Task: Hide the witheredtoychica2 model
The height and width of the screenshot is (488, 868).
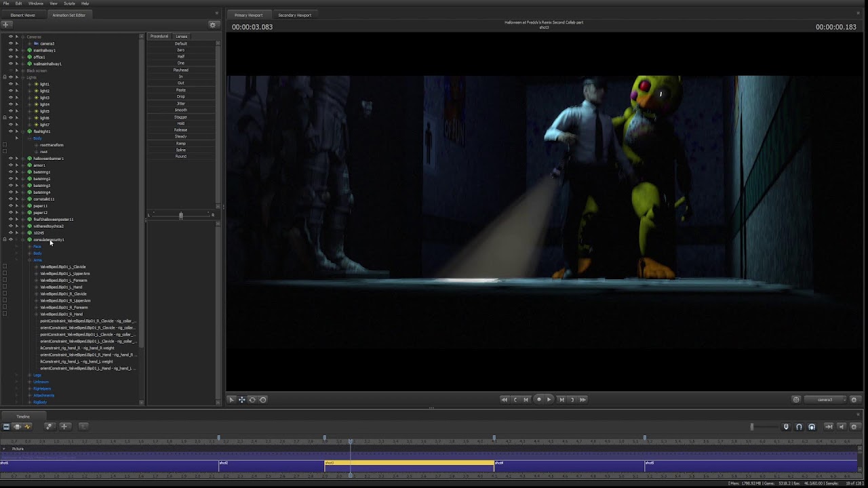Action: click(x=11, y=226)
